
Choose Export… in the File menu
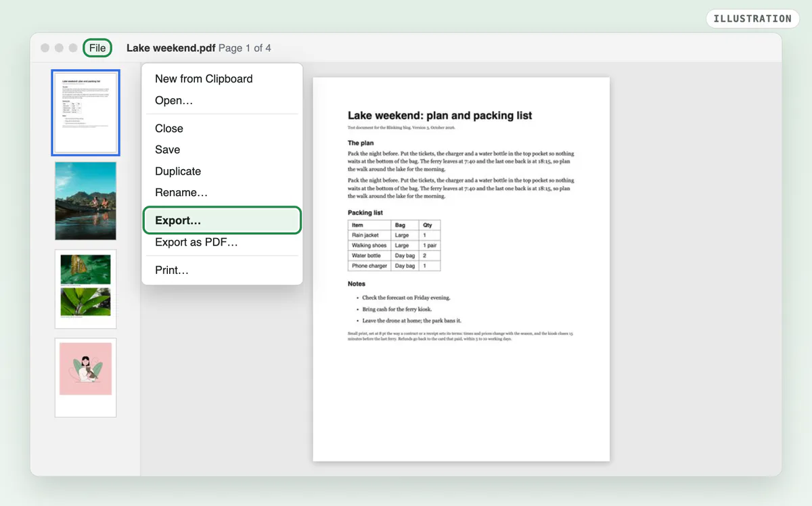click(x=222, y=221)
